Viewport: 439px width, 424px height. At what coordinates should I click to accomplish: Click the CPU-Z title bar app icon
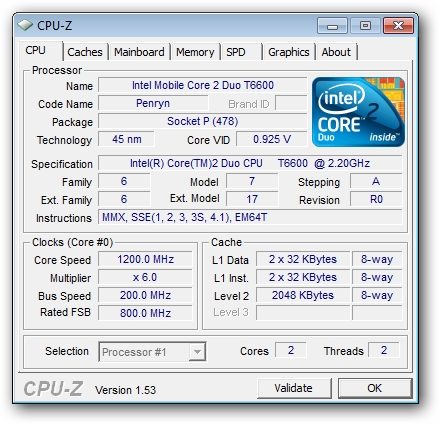click(x=25, y=26)
